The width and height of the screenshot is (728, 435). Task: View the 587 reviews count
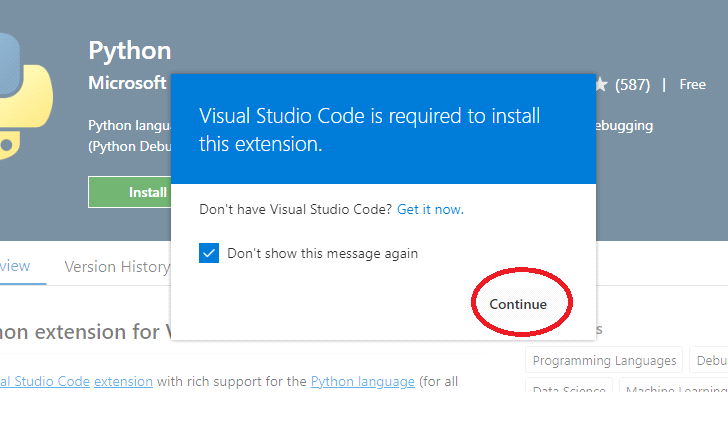(632, 85)
